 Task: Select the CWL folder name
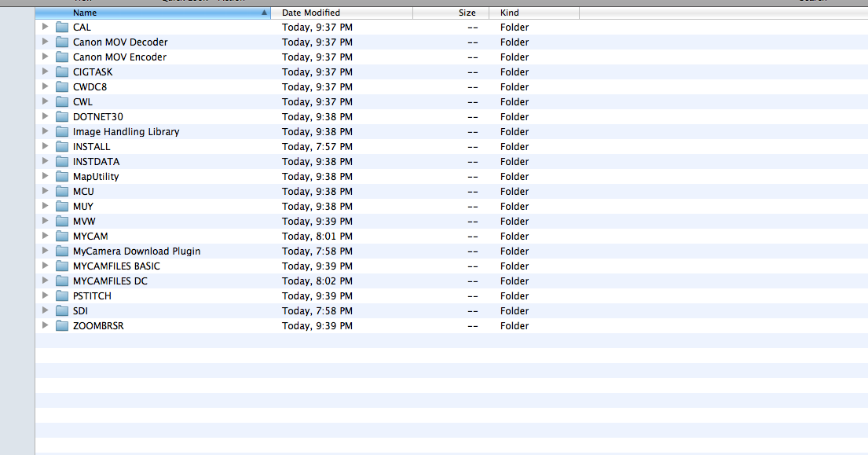tap(82, 102)
